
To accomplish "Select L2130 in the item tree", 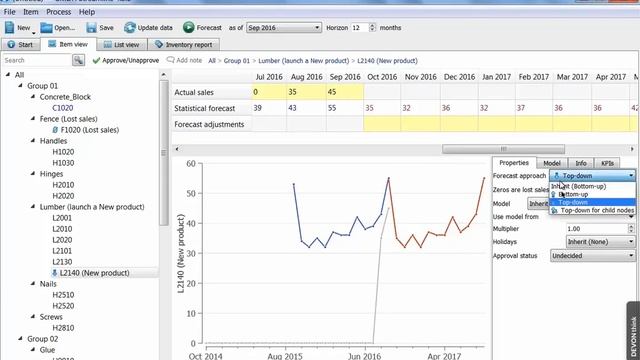I will (x=62, y=262).
